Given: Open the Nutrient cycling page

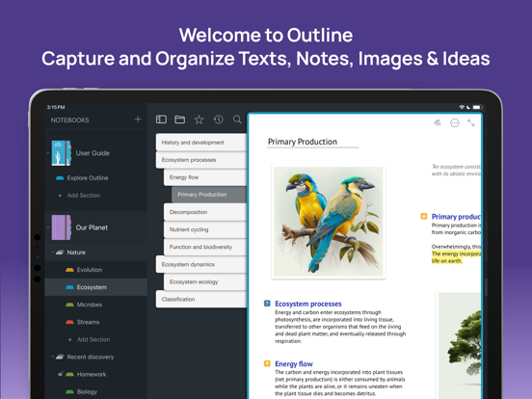Looking at the screenshot, I should 205,229.
